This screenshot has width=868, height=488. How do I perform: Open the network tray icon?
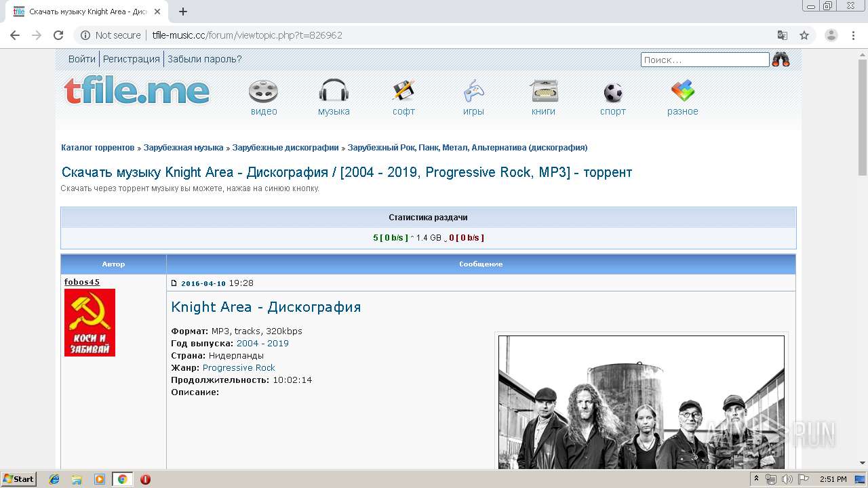(771, 479)
